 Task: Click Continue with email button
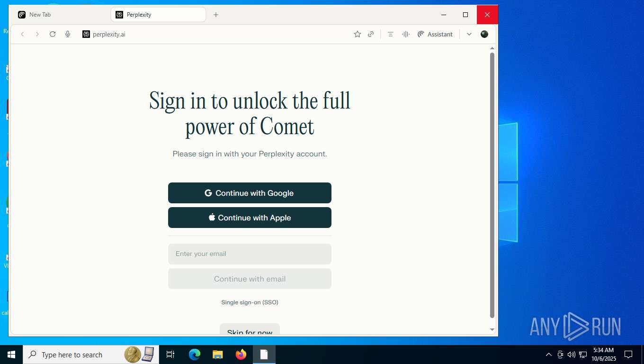(x=250, y=279)
